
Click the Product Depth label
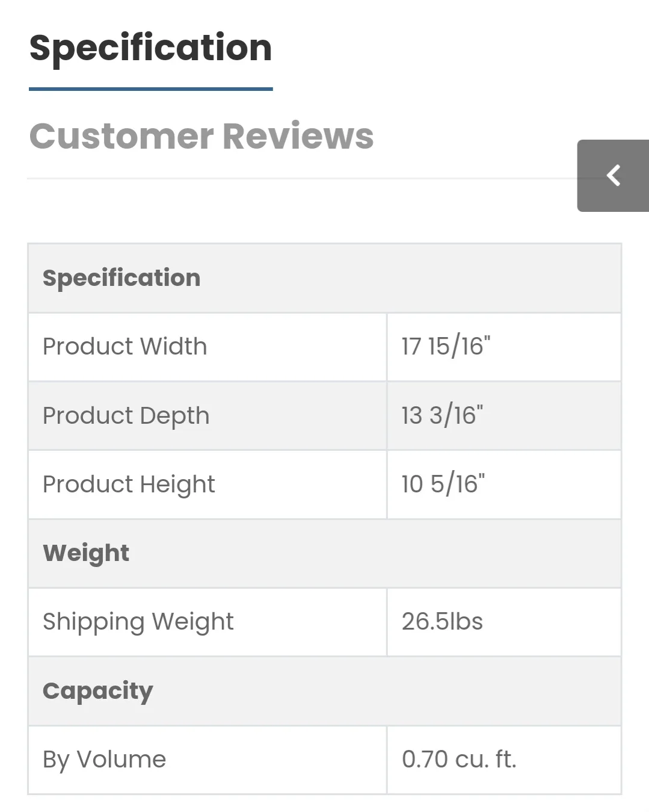click(126, 416)
